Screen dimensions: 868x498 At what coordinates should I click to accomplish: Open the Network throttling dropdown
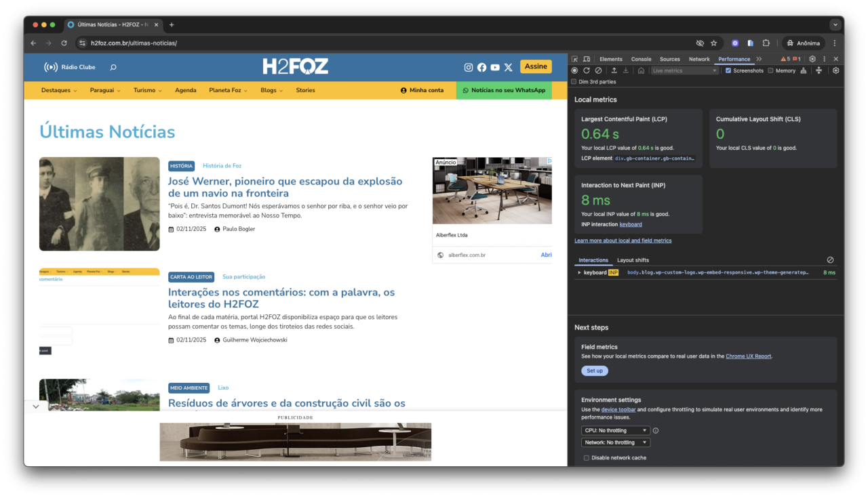click(x=615, y=442)
